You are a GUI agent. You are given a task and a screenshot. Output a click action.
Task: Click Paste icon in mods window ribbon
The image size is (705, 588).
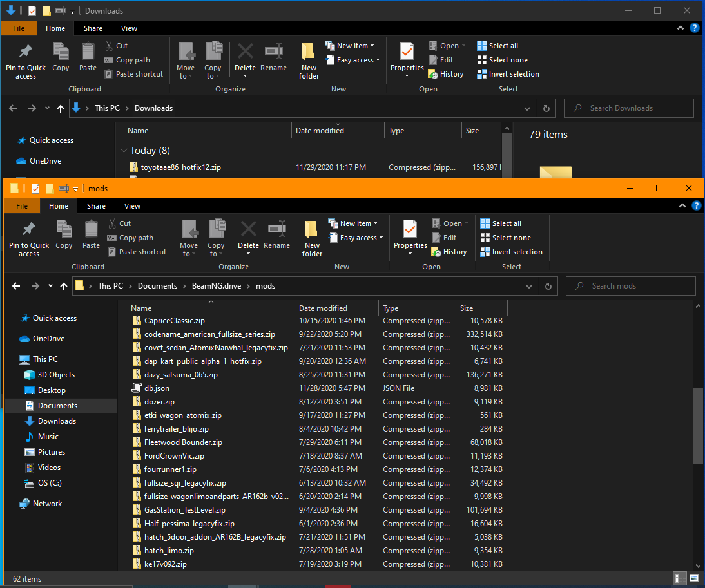click(x=91, y=234)
